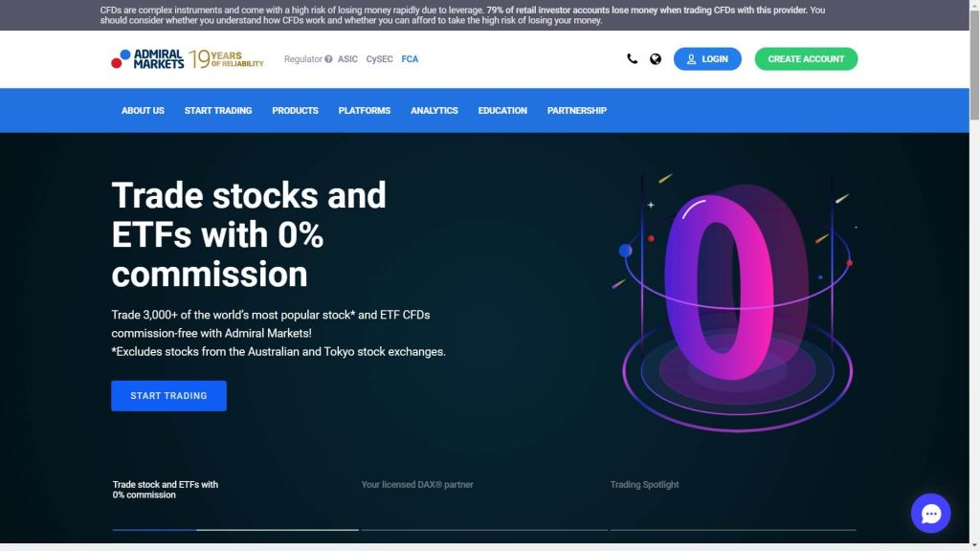Screen dimensions: 980x551
Task: Click the progress bar under DAX partner slide
Action: coord(484,530)
